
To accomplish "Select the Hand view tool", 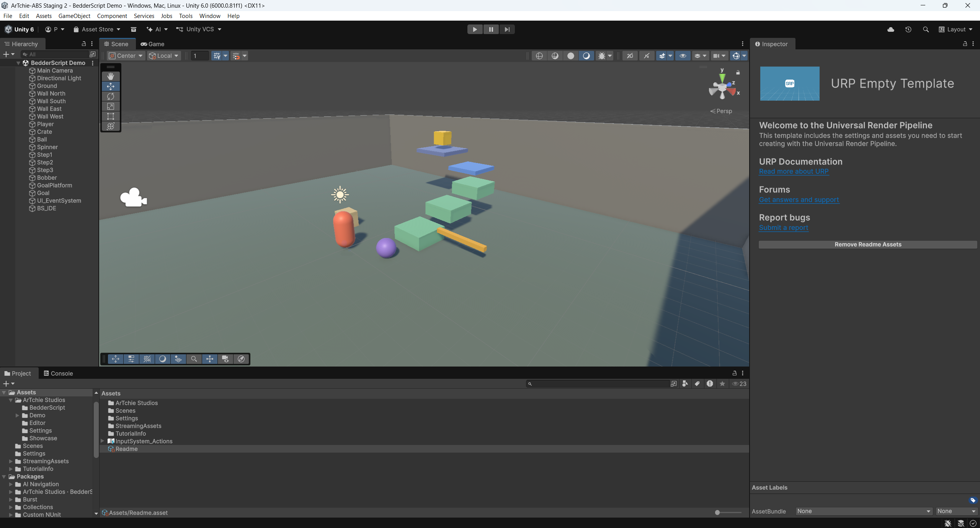I will point(111,77).
